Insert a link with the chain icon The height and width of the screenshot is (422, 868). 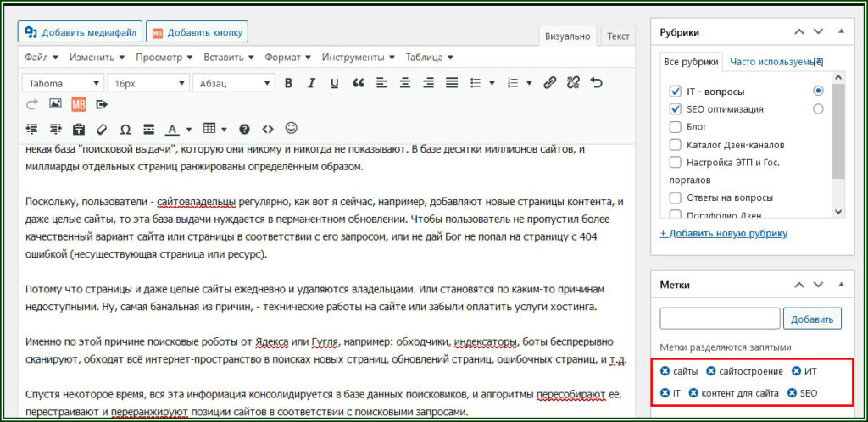[x=549, y=83]
